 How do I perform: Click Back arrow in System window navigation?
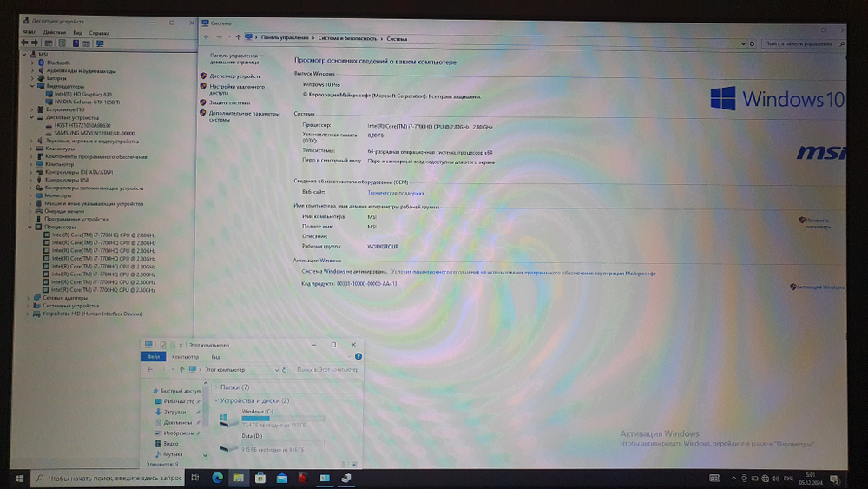[x=207, y=37]
